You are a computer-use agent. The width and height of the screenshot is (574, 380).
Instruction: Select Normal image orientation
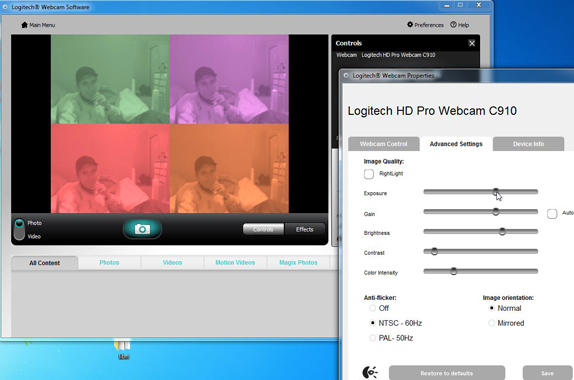click(x=492, y=308)
